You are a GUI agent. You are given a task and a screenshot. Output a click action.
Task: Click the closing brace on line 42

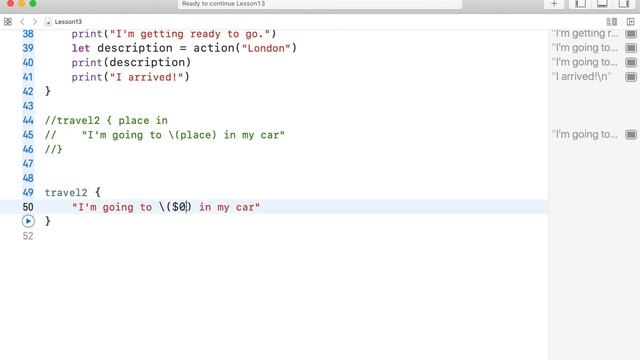click(48, 91)
